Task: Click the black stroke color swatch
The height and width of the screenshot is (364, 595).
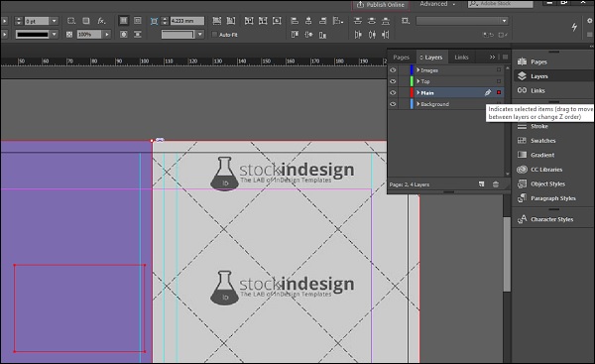Action: pos(33,35)
